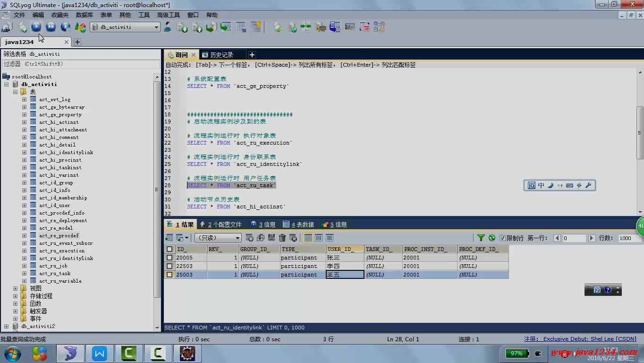Toggle the select-all checkbox in result header
Image resolution: width=644 pixels, height=363 pixels.
169,249
